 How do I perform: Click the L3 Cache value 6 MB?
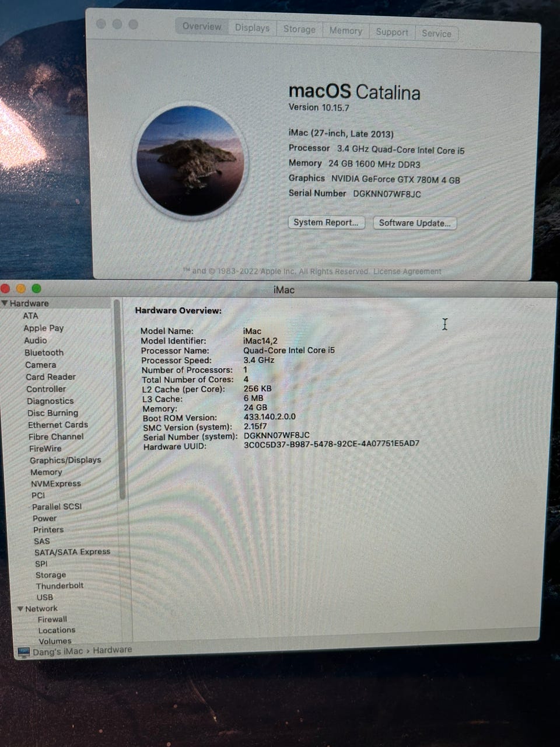coord(253,398)
